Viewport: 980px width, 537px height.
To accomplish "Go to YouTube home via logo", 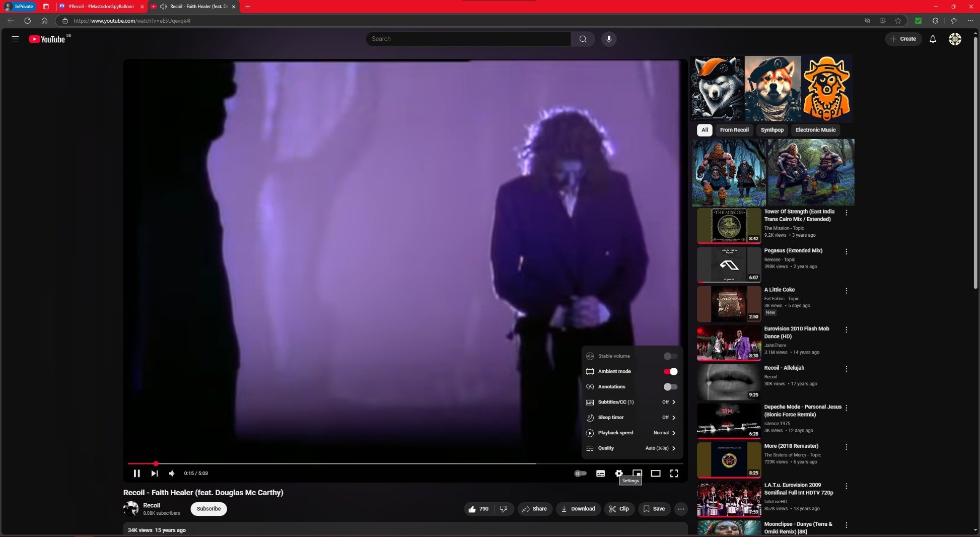I will coord(47,39).
